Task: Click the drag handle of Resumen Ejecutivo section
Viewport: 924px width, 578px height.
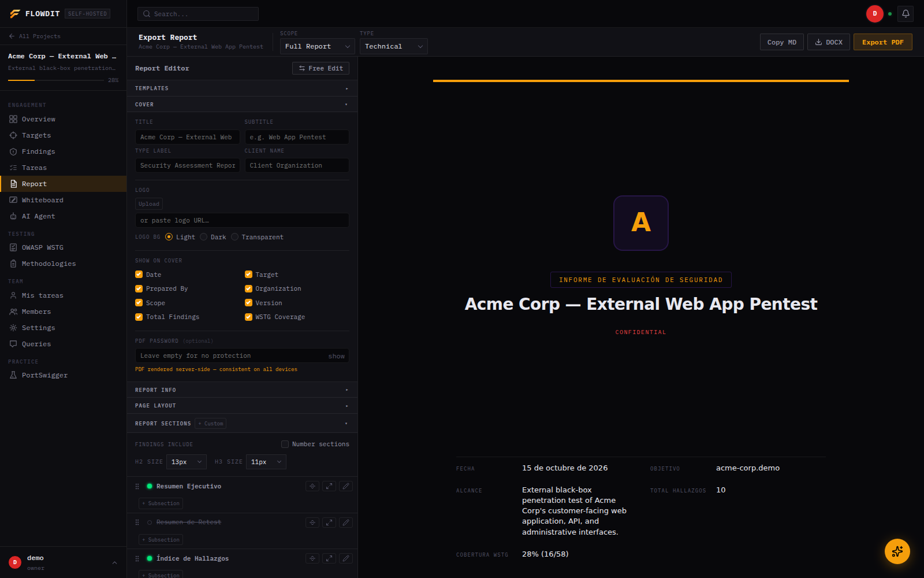Action: [x=137, y=487]
